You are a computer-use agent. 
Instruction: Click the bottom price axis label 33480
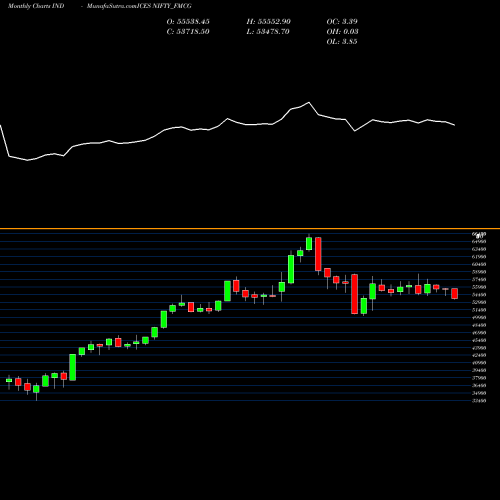tap(479, 401)
